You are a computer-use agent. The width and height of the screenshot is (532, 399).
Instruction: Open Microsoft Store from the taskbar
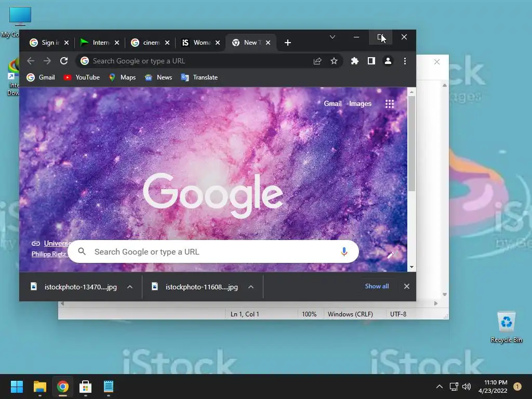coord(86,387)
